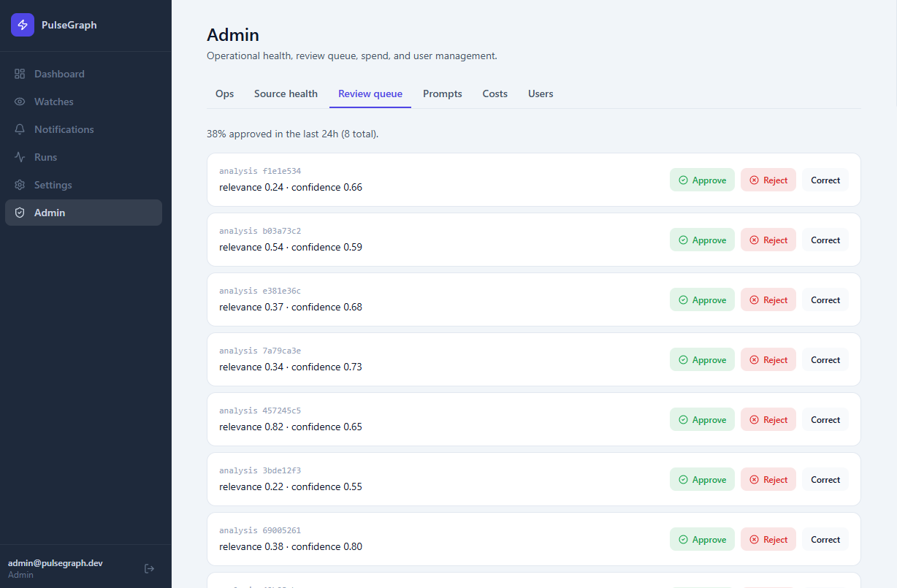This screenshot has height=588, width=897.
Task: Click the '38% approved in the last 24h' text
Action: (292, 134)
